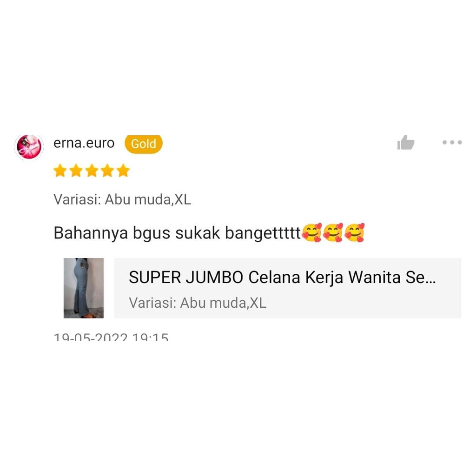Viewport: 476px width, 476px height.
Task: Click the middle heart-face emoji
Action: point(333,232)
